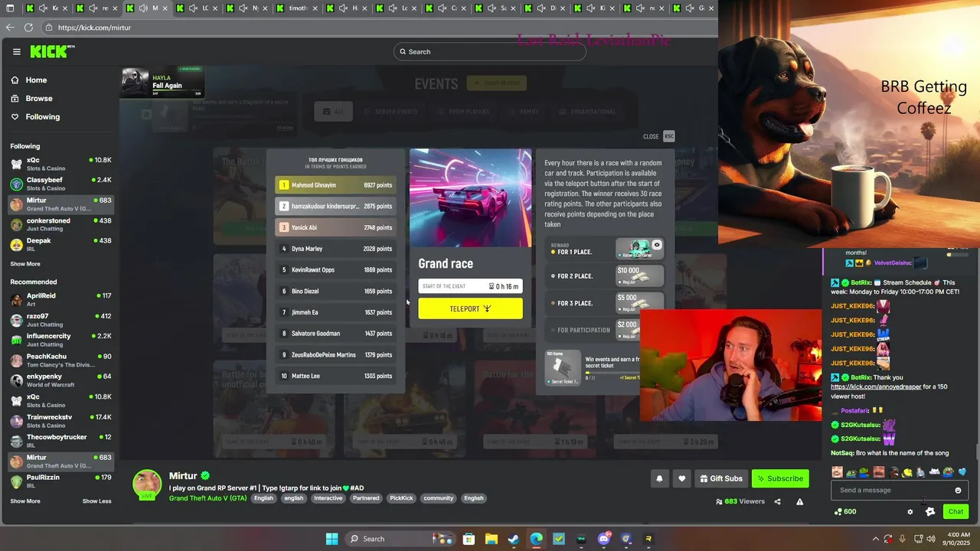This screenshot has width=980, height=551.
Task: Open PaulRizzin in Recommended list
Action: [x=60, y=481]
